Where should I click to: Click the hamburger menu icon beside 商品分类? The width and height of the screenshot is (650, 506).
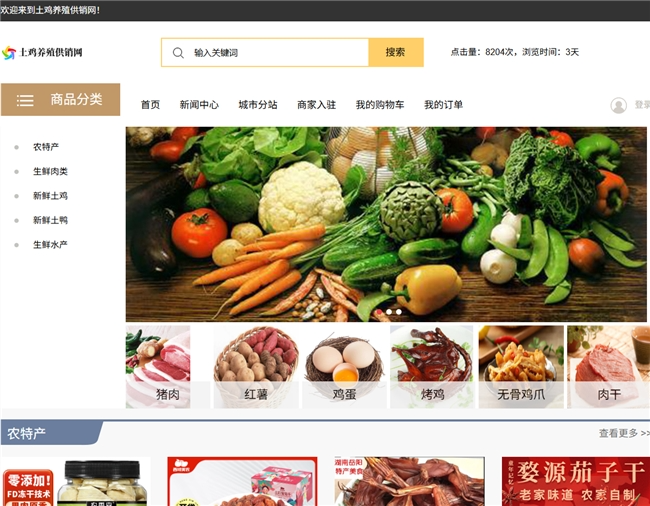[x=25, y=100]
